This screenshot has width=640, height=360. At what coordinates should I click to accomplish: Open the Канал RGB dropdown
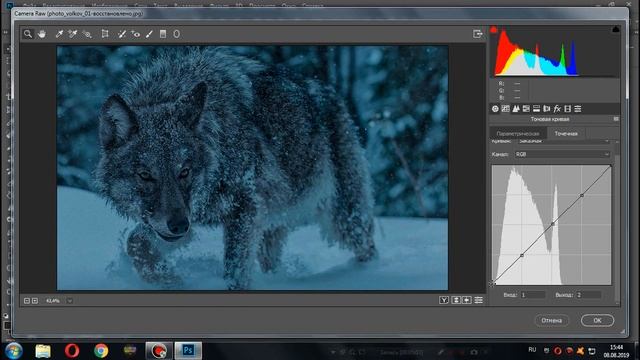pyautogui.click(x=562, y=154)
